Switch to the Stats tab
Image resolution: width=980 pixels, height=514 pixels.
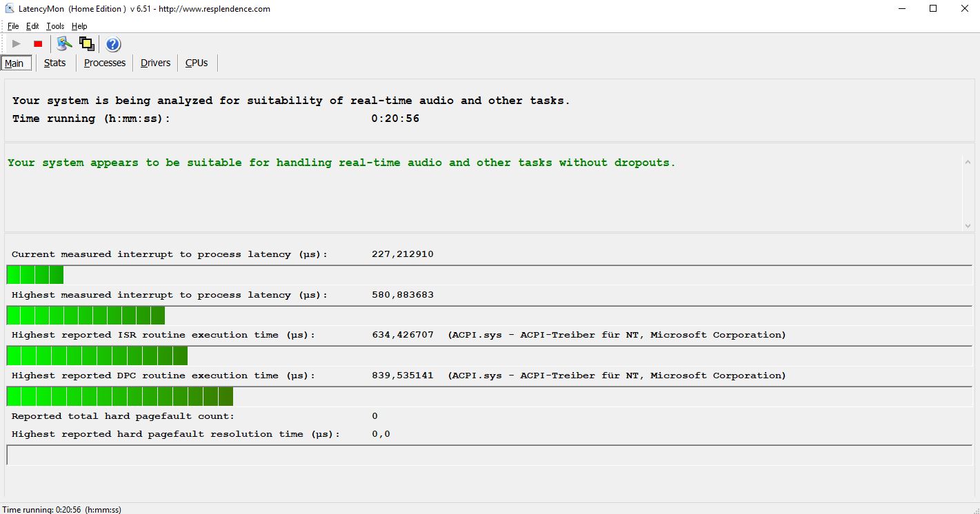tap(55, 63)
